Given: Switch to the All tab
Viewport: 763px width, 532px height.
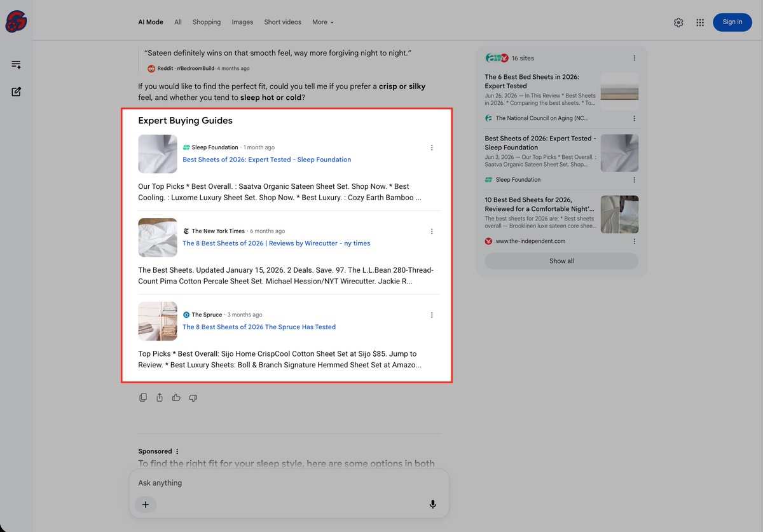Looking at the screenshot, I should tap(178, 22).
